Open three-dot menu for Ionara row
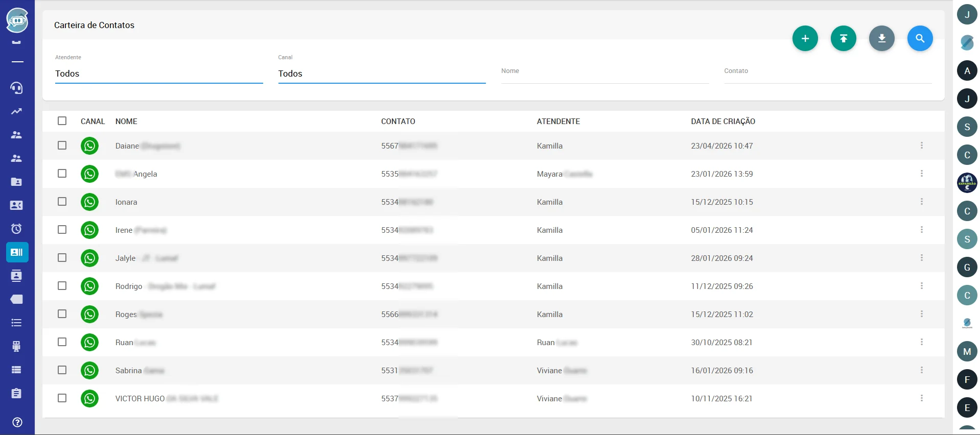This screenshot has height=435, width=980. [922, 202]
